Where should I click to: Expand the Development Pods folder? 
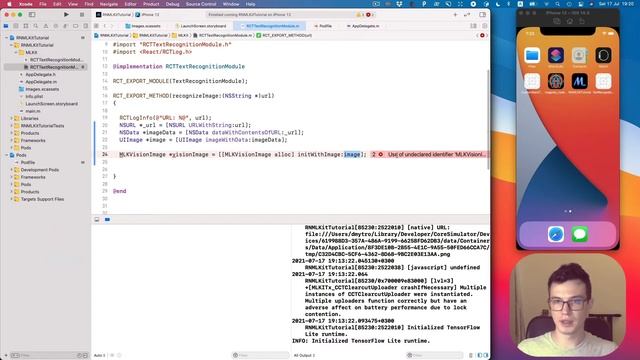click(11, 170)
